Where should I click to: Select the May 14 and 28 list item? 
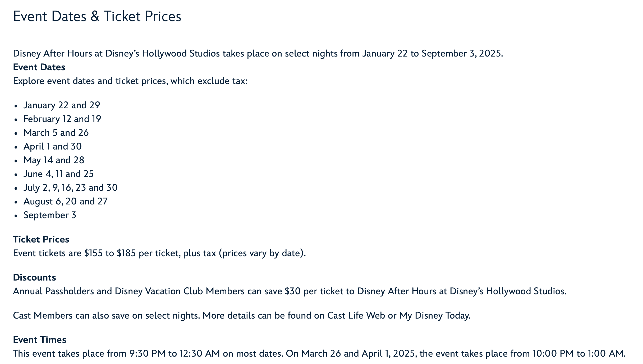(54, 160)
